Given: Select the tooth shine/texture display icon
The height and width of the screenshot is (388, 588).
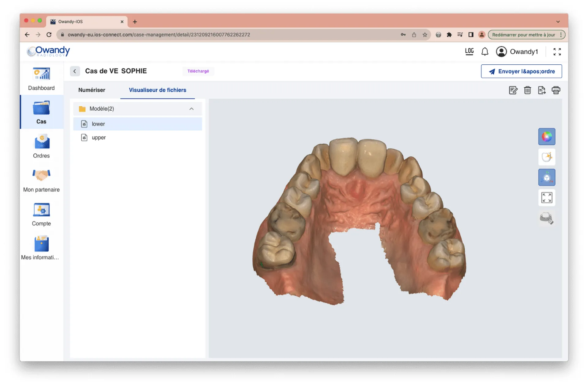Looking at the screenshot, I should click(x=547, y=157).
